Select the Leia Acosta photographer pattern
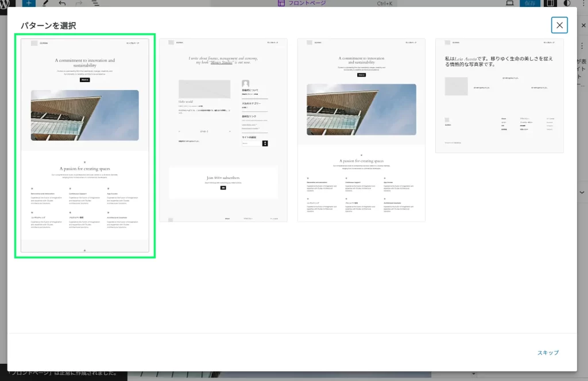The width and height of the screenshot is (588, 381). click(499, 96)
